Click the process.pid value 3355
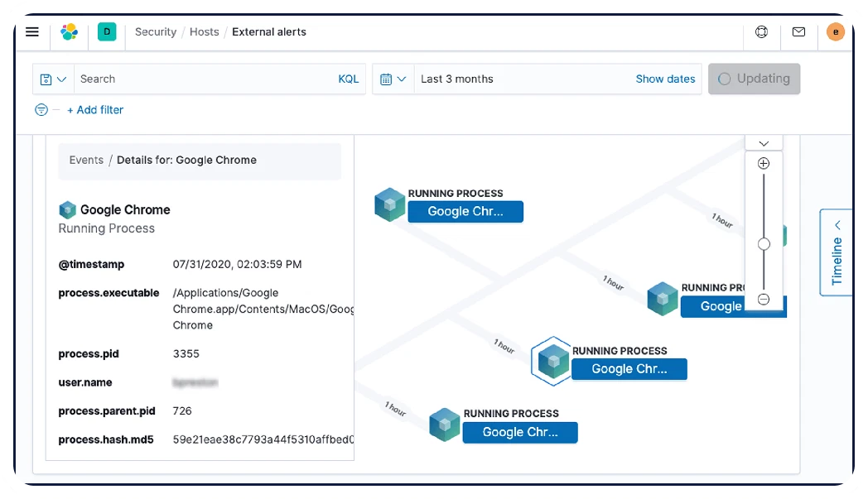This screenshot has width=868, height=499. coord(186,354)
